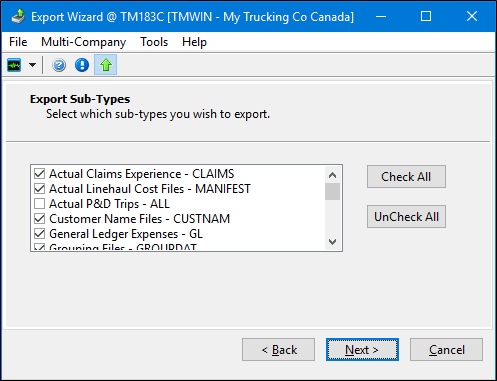Image resolution: width=497 pixels, height=381 pixels.
Task: Click the green up arrow toolbar icon
Action: click(106, 65)
